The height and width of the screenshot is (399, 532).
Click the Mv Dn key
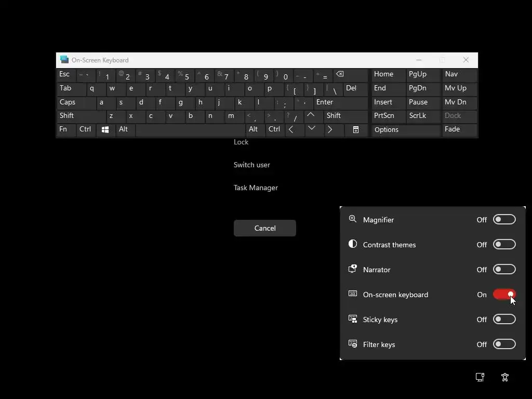pos(459,103)
